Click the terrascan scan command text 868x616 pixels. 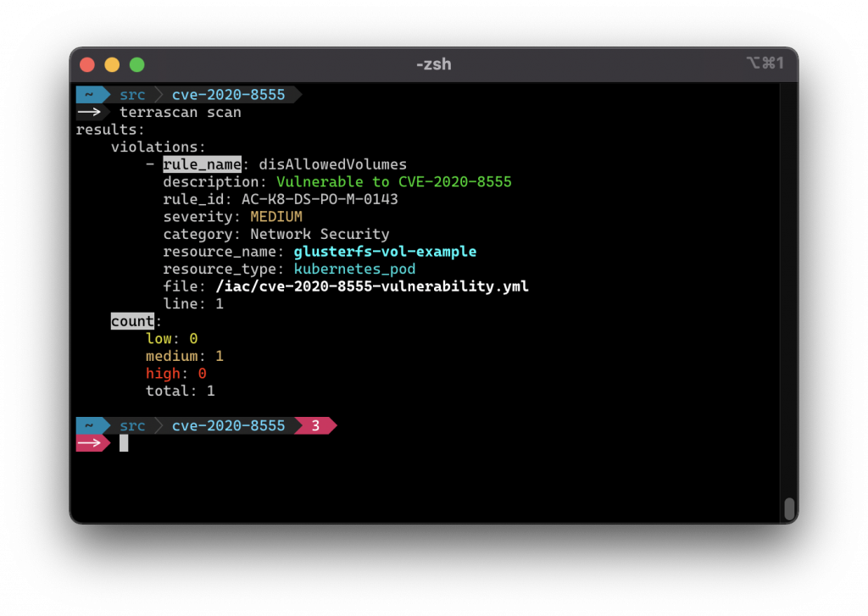[x=180, y=112]
